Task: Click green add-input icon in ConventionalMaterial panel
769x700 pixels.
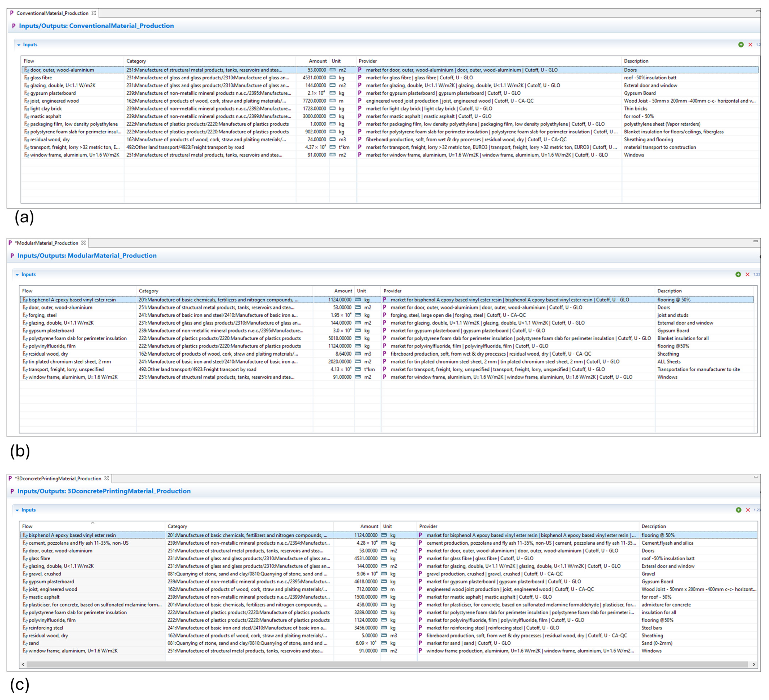Action: click(x=741, y=45)
